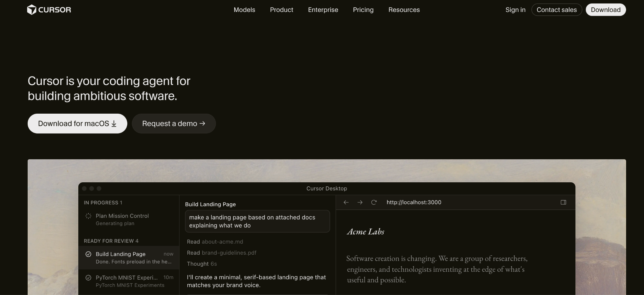Click Download for macOS button

coord(77,123)
